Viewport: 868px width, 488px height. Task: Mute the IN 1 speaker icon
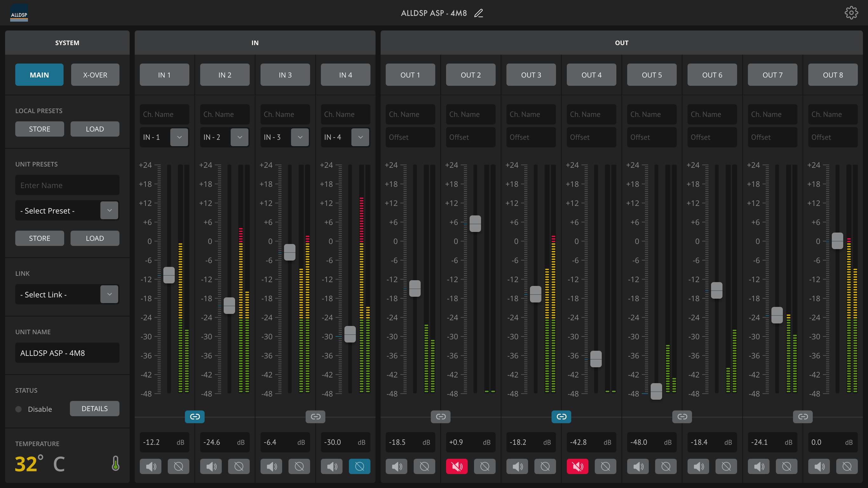[x=151, y=466]
